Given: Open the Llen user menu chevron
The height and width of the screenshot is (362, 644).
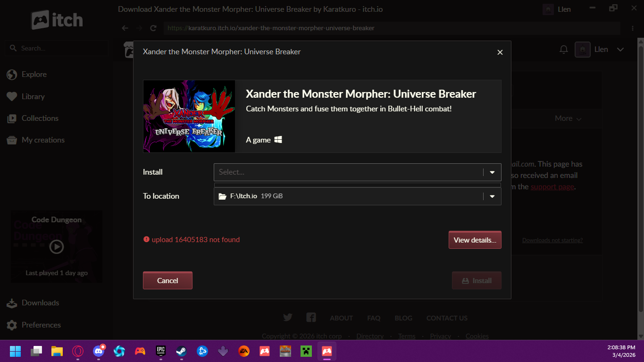Looking at the screenshot, I should click(620, 50).
